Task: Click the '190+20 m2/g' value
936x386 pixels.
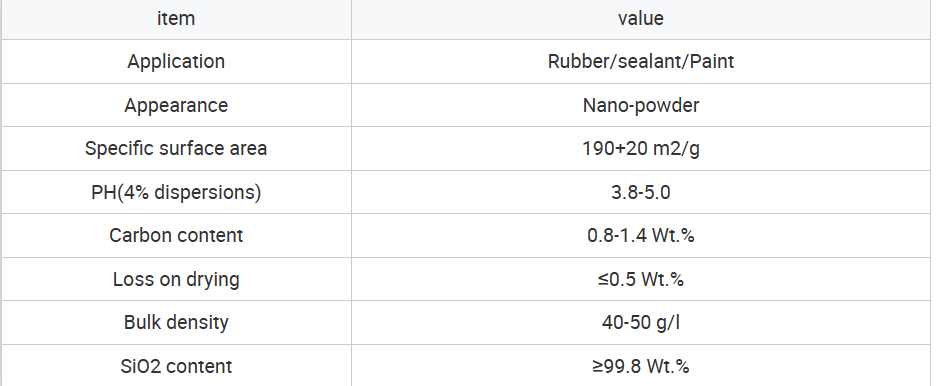Action: [641, 149]
